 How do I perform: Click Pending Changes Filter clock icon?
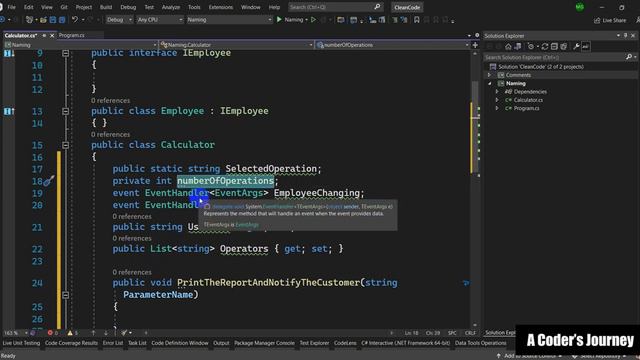[x=531, y=47]
